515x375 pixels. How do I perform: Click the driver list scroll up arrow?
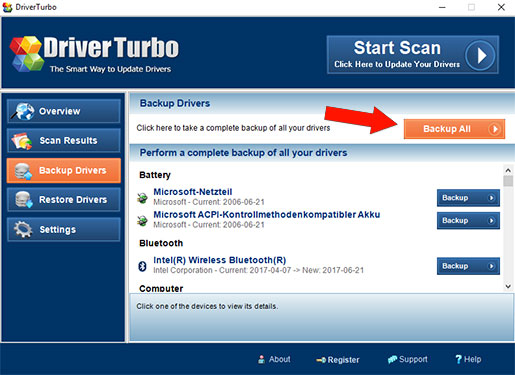click(x=508, y=170)
